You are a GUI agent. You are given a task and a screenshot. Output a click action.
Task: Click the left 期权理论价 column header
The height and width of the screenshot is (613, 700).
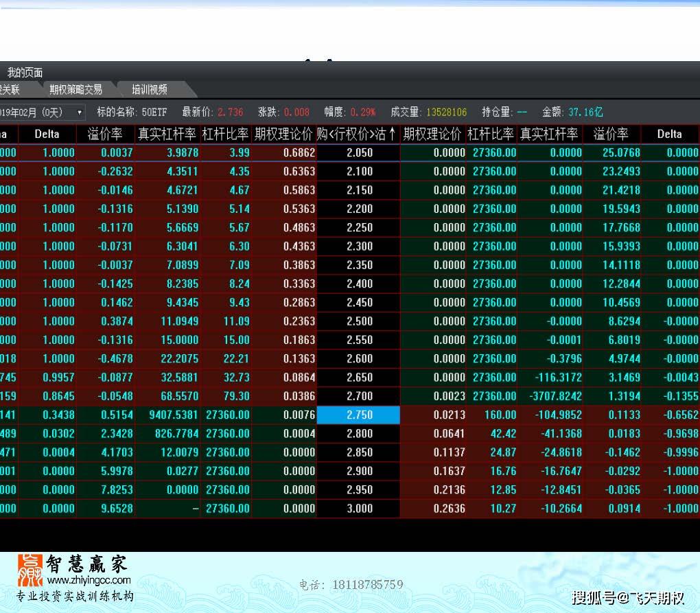click(283, 134)
